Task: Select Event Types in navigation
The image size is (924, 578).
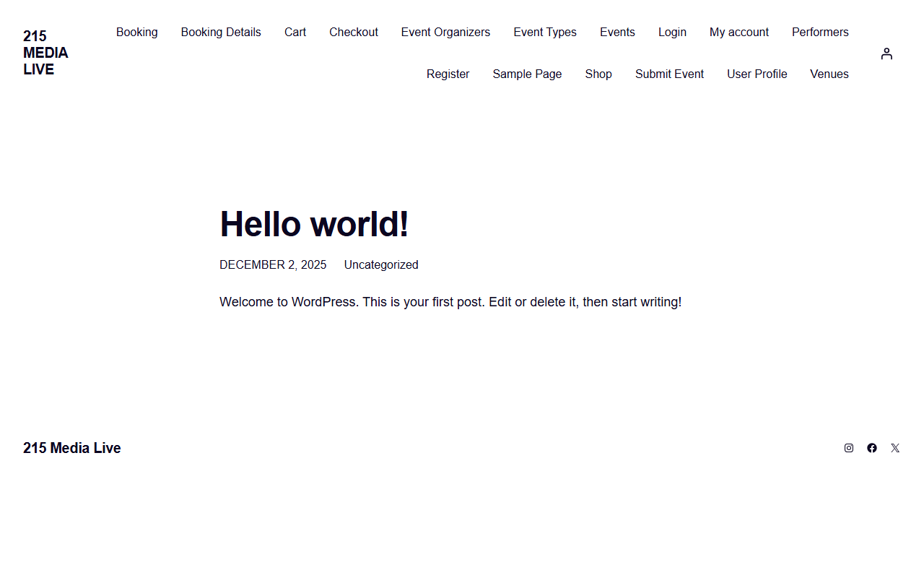Action: coord(545,32)
